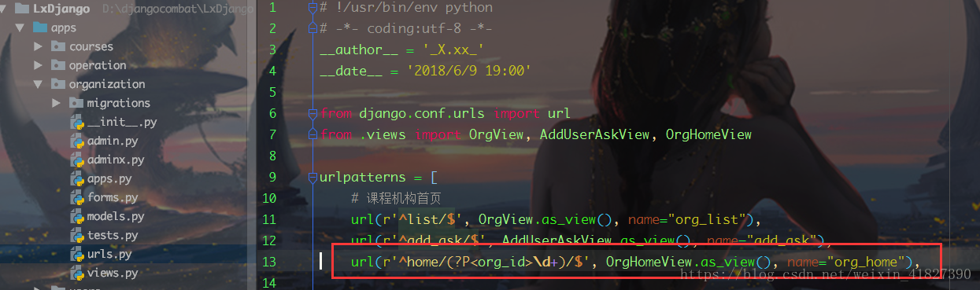Image resolution: width=980 pixels, height=290 pixels.
Task: Expand the operation folder tree arrow
Action: point(38,65)
